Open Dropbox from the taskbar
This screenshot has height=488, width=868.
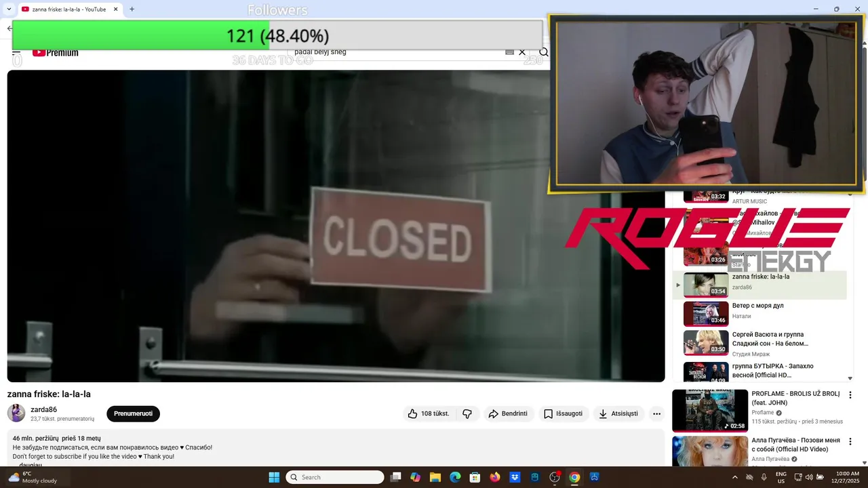tap(515, 477)
